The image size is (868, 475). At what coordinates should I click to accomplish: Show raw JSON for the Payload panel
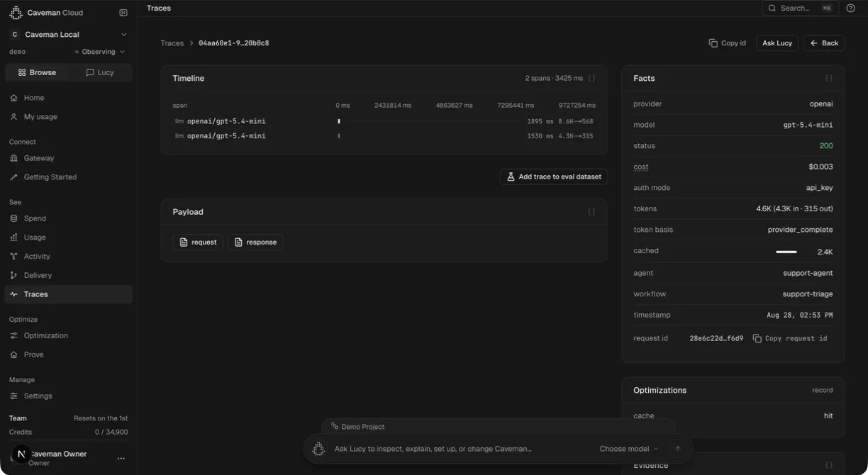point(591,212)
